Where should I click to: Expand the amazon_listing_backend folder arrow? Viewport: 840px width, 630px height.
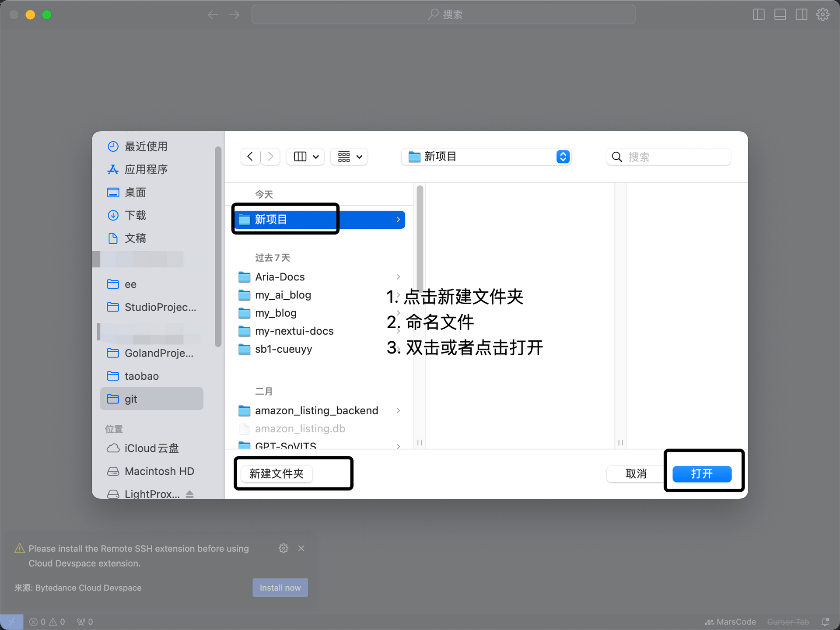pyautogui.click(x=398, y=410)
